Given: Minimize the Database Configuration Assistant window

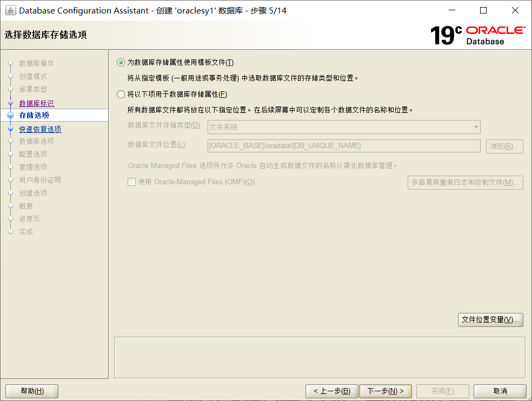Looking at the screenshot, I should [x=452, y=10].
